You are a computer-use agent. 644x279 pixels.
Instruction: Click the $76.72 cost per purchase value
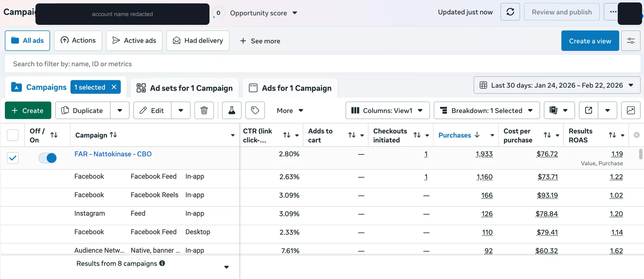(x=547, y=154)
